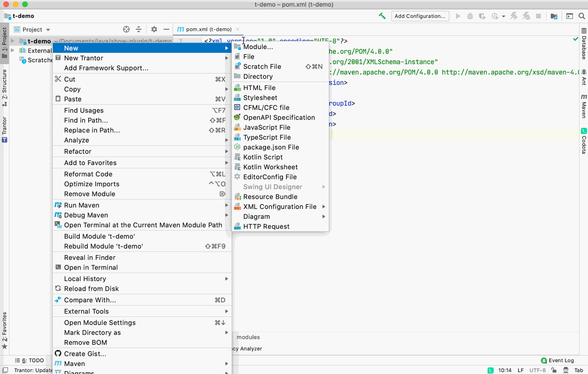Select Compare With... menu item
The height and width of the screenshot is (374, 588).
(x=142, y=300)
